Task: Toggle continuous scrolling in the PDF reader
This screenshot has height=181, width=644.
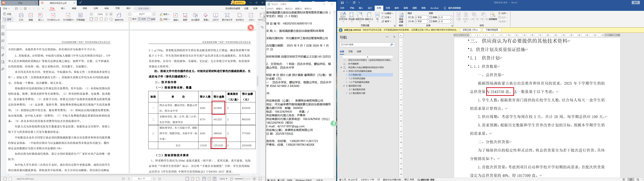Action: (x=151, y=19)
